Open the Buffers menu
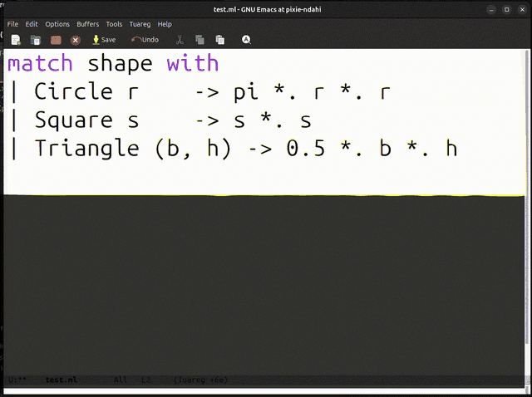This screenshot has width=532, height=397. [x=88, y=24]
